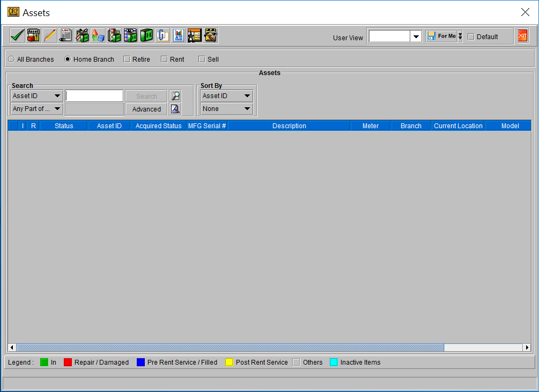539x392 pixels.
Task: Click the CA2 application logo icon
Action: pos(13,12)
